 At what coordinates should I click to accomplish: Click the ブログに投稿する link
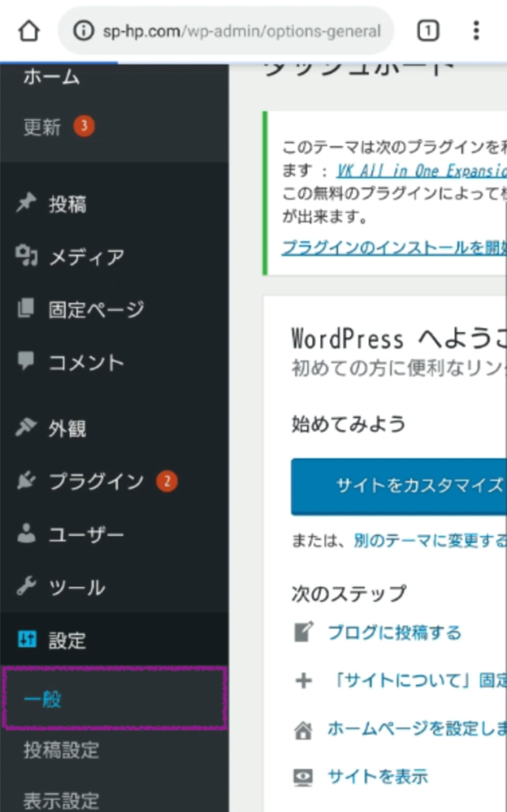click(x=394, y=632)
